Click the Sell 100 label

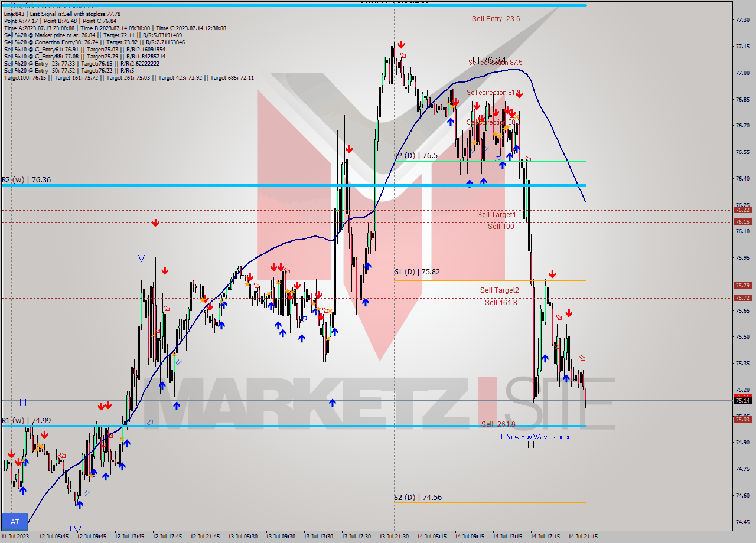coord(501,227)
